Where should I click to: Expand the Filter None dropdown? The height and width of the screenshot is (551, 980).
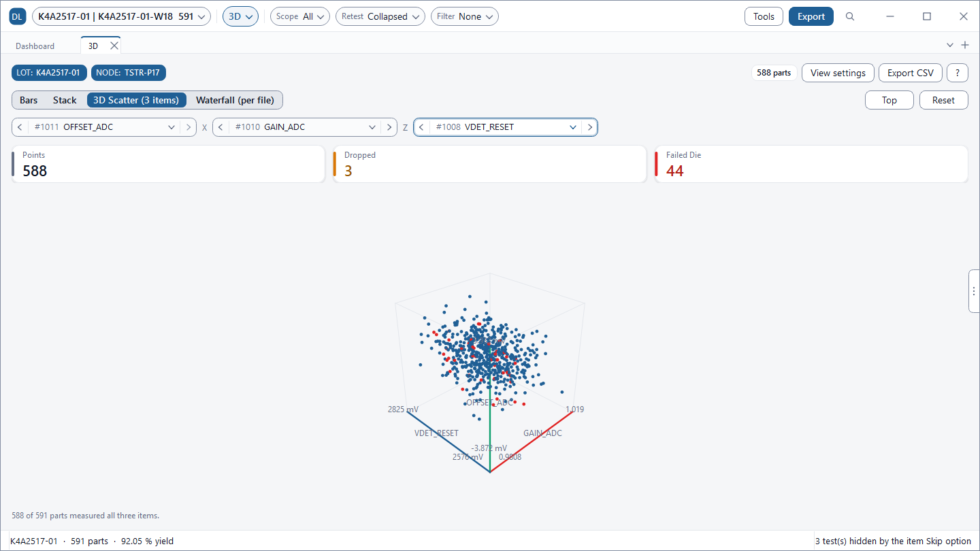pyautogui.click(x=465, y=16)
